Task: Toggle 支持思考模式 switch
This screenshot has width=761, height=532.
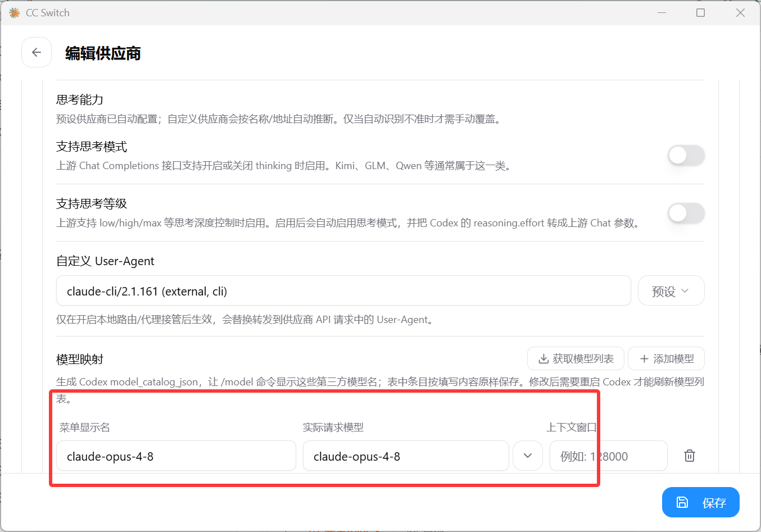Action: click(686, 155)
